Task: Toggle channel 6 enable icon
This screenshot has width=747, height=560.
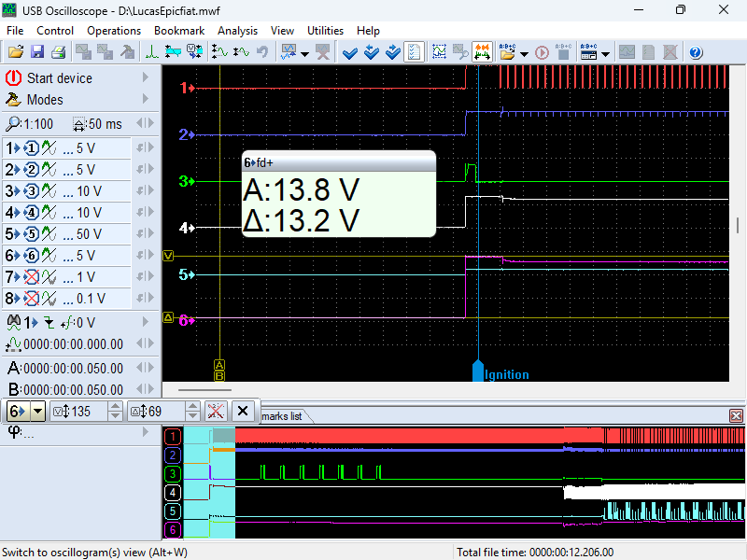Action: [x=31, y=256]
